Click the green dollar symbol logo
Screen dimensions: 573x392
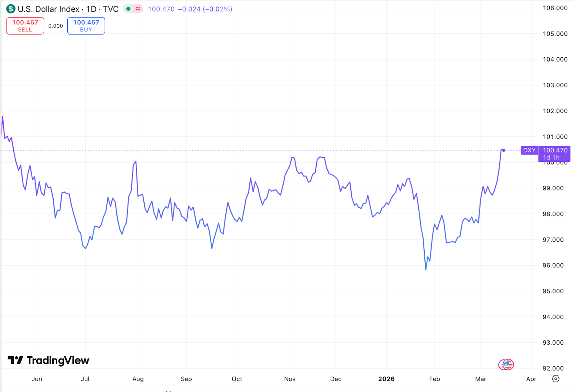[x=11, y=9]
